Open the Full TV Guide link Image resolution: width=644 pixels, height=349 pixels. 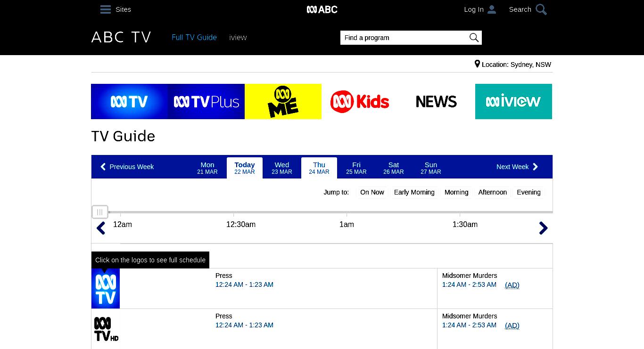[x=194, y=37]
